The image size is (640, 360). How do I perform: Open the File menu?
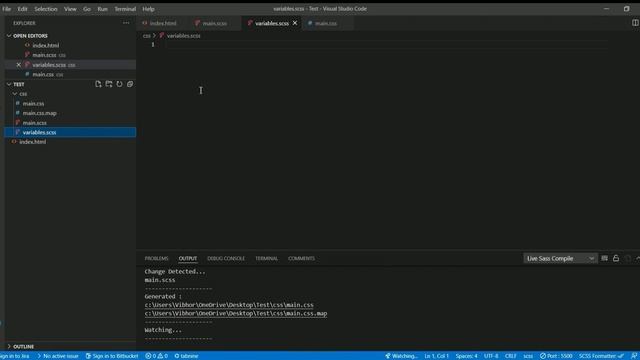[x=7, y=9]
